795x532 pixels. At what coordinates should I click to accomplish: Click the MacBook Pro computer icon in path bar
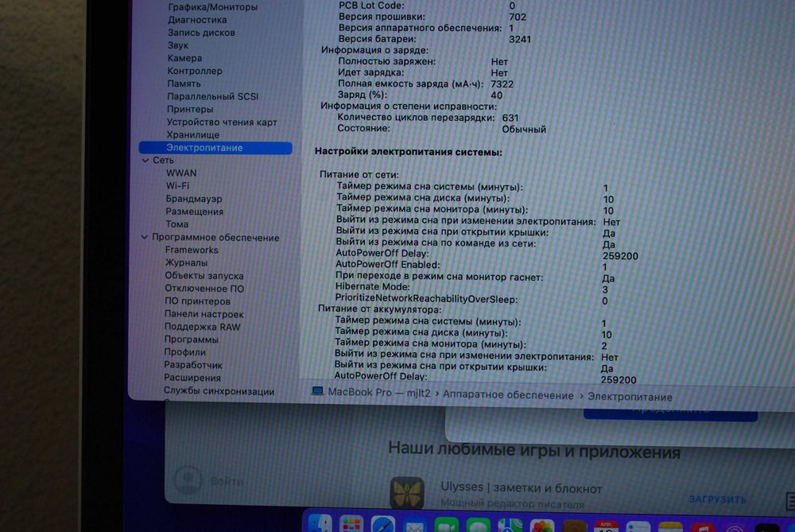pyautogui.click(x=317, y=391)
